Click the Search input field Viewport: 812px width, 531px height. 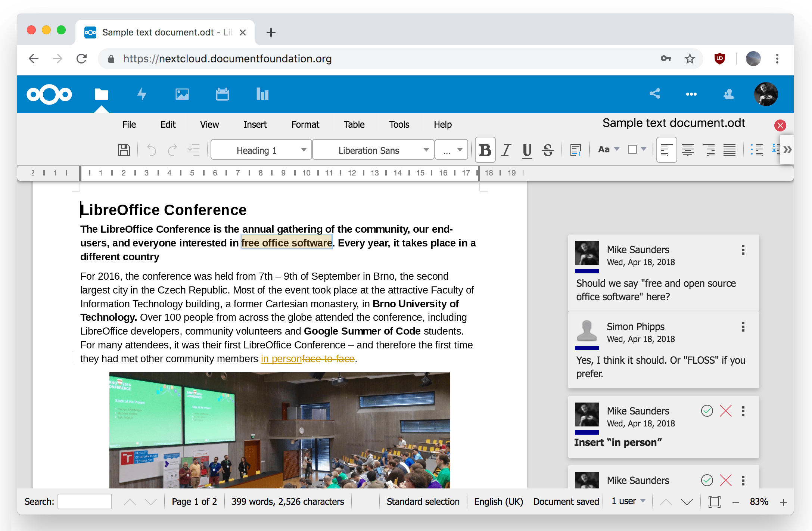click(85, 501)
